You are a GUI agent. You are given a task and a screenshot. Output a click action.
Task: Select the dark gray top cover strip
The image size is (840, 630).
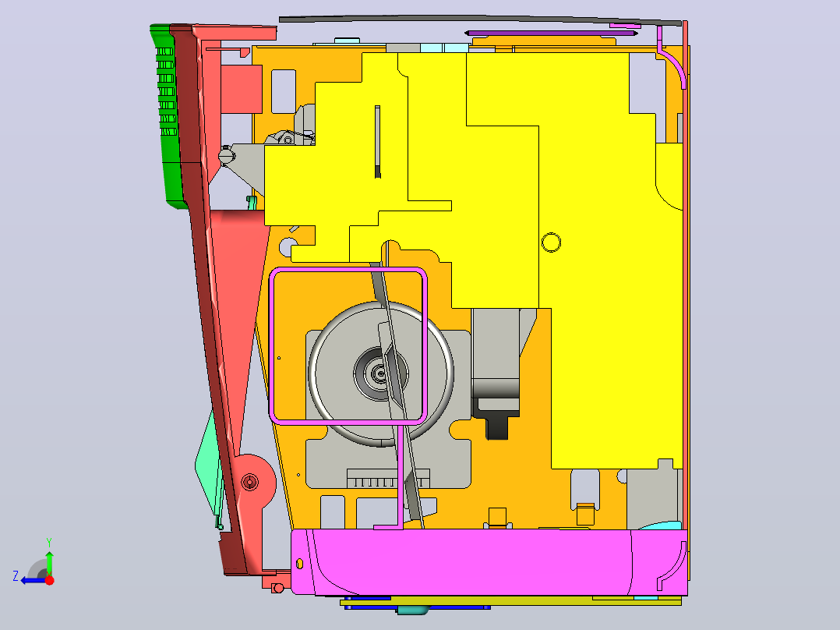click(480, 19)
